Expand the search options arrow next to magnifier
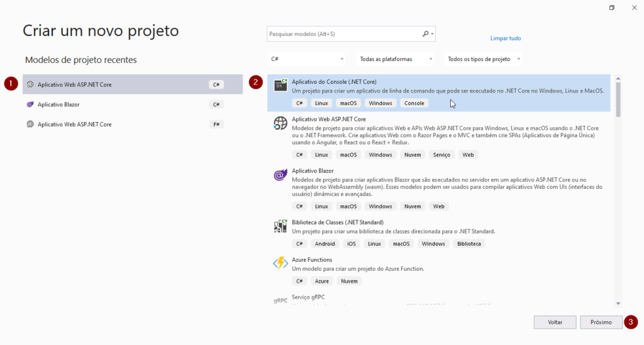 coord(432,34)
